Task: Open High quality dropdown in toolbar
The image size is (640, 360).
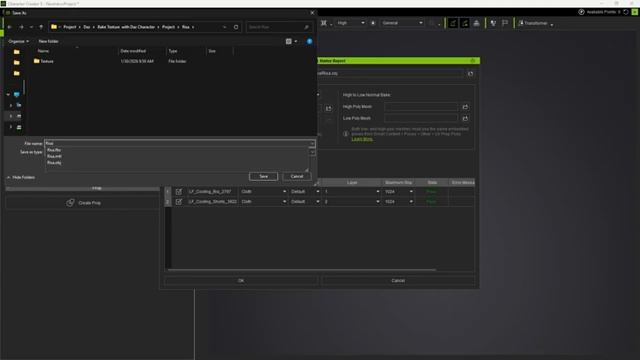Action: [351, 23]
